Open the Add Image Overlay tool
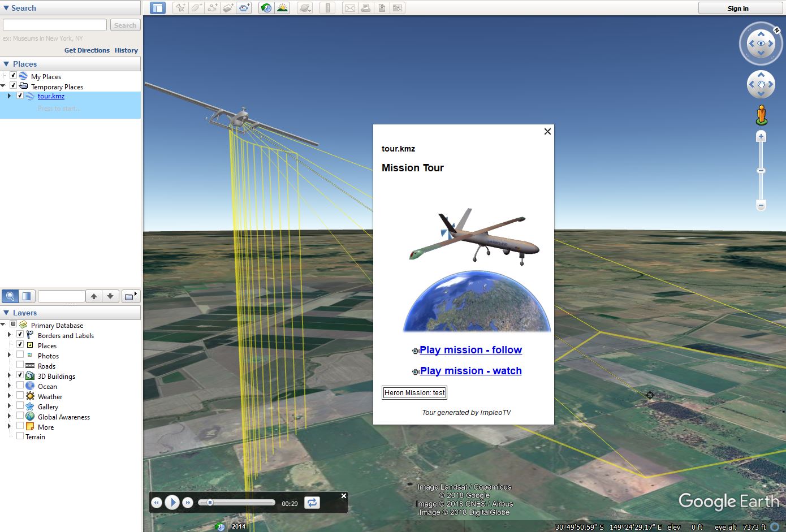Viewport: 786px width, 532px height. point(228,8)
